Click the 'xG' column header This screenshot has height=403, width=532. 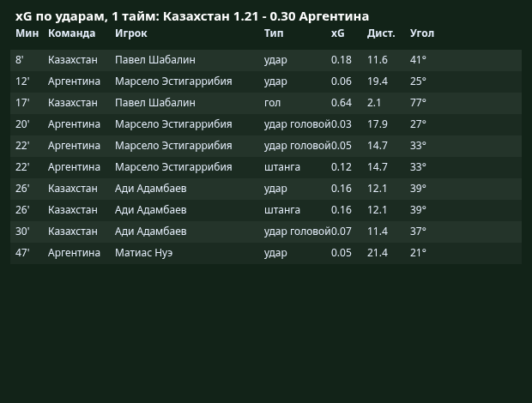click(x=337, y=33)
